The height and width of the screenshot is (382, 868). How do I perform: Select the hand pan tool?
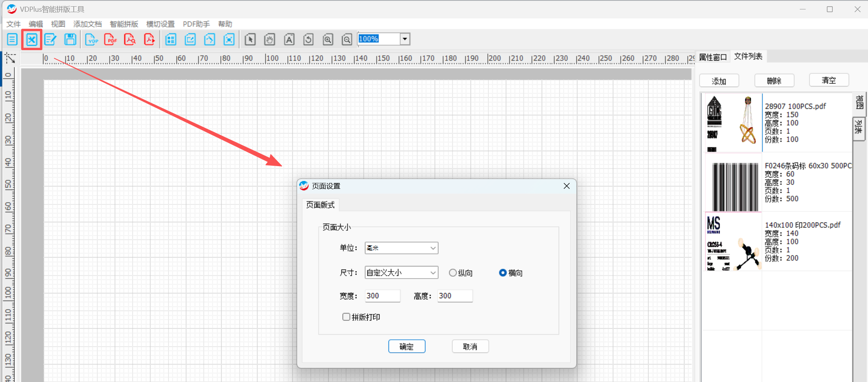click(269, 40)
